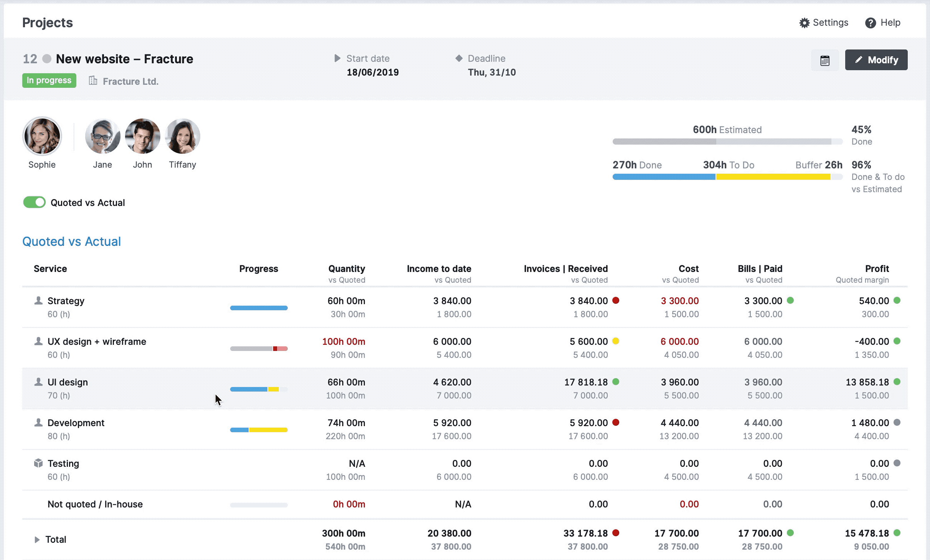The width and height of the screenshot is (930, 560).
Task: Click the person icon beside Development
Action: (x=38, y=422)
